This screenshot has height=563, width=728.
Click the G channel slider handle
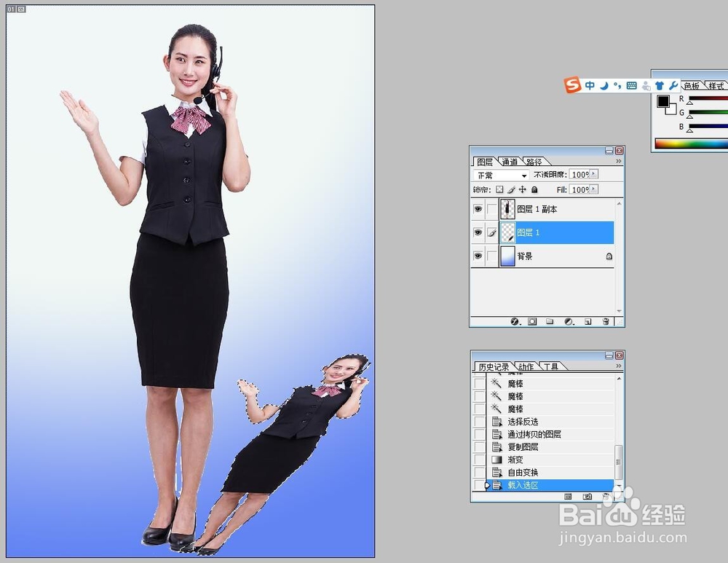point(690,116)
